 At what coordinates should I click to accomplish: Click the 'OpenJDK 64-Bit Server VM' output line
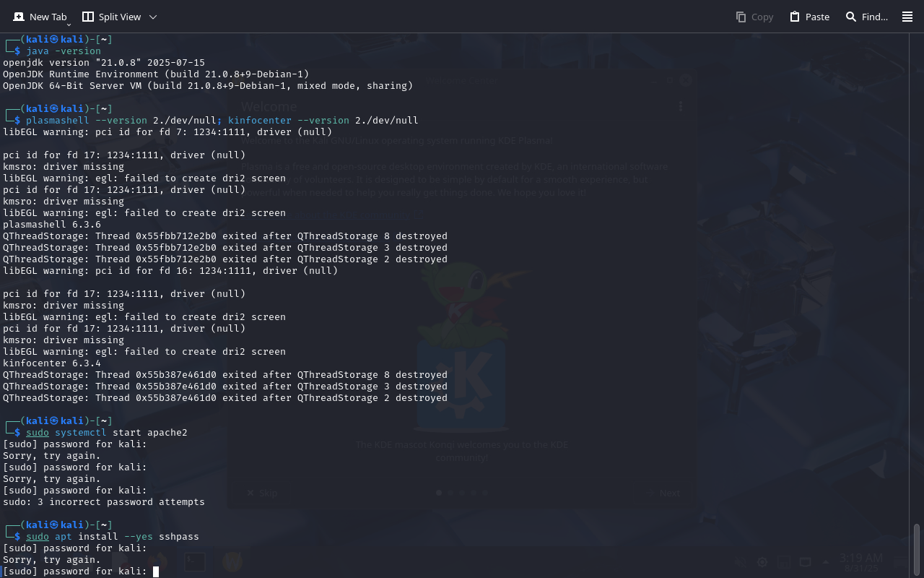208,86
